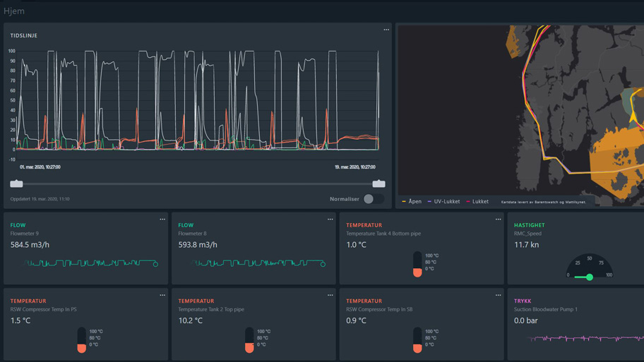Click the RMC_Speed gauge dial
This screenshot has width=644, height=362.
pos(590,267)
